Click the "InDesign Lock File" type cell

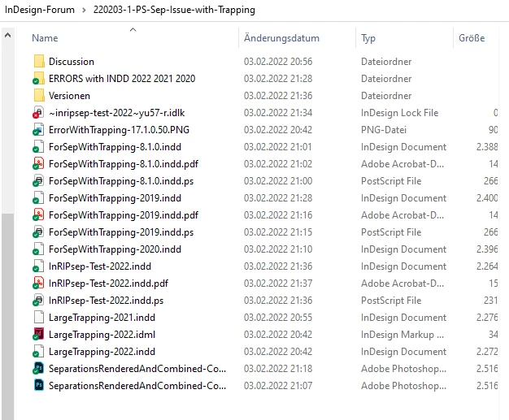(x=399, y=113)
